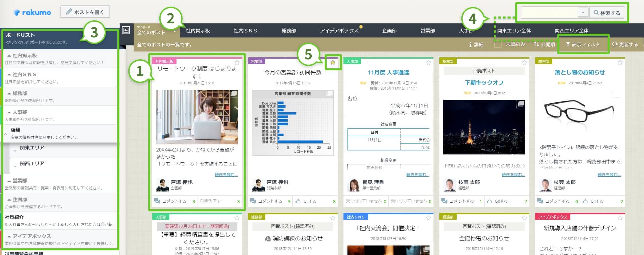Collapse the 店舗 board group
The image size is (644, 255).
(5, 134)
